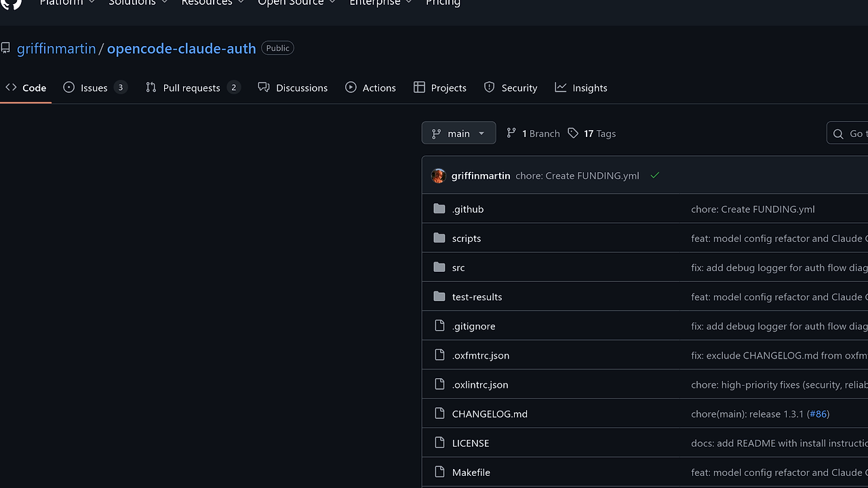The width and height of the screenshot is (868, 488).
Task: Click the green commit status checkmark
Action: pyautogui.click(x=655, y=176)
